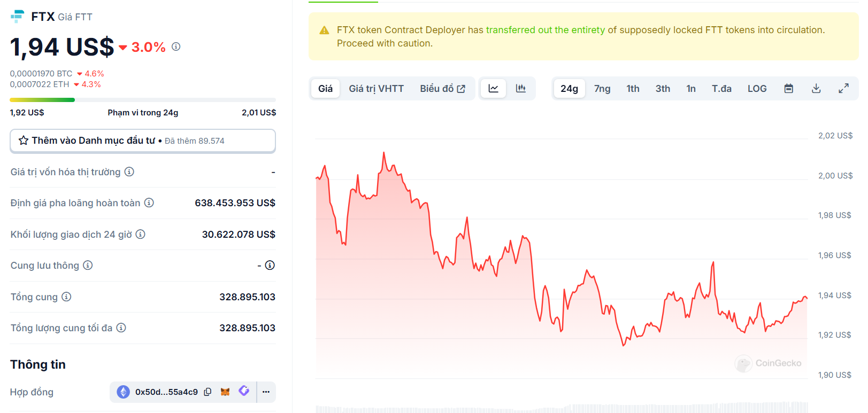Image resolution: width=868 pixels, height=413 pixels.
Task: Switch to line chart view icon
Action: (x=494, y=89)
